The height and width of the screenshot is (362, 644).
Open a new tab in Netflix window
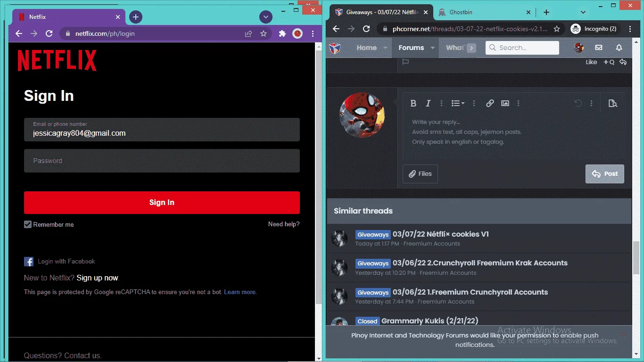pos(136,17)
